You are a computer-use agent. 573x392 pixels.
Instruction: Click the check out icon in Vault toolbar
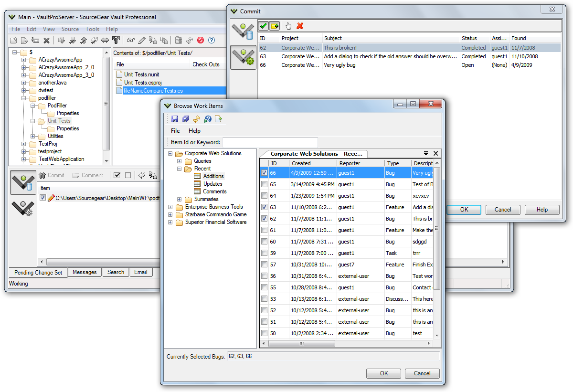click(x=72, y=41)
